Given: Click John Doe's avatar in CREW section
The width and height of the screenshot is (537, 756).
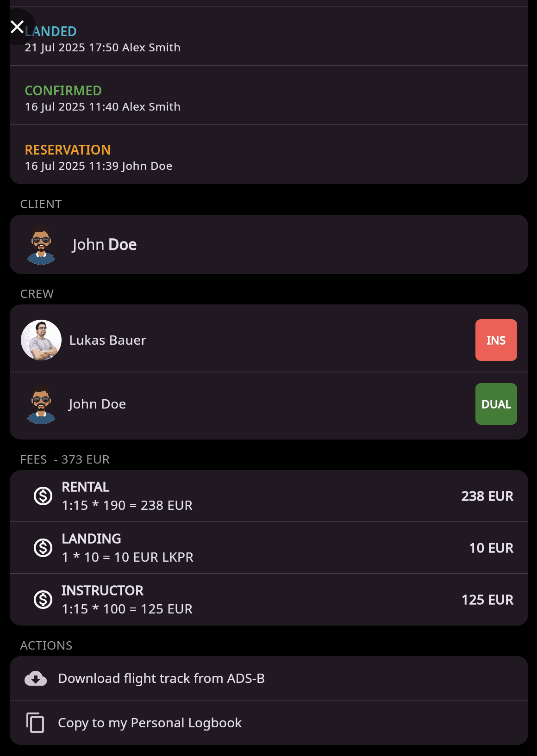Looking at the screenshot, I should coord(41,404).
